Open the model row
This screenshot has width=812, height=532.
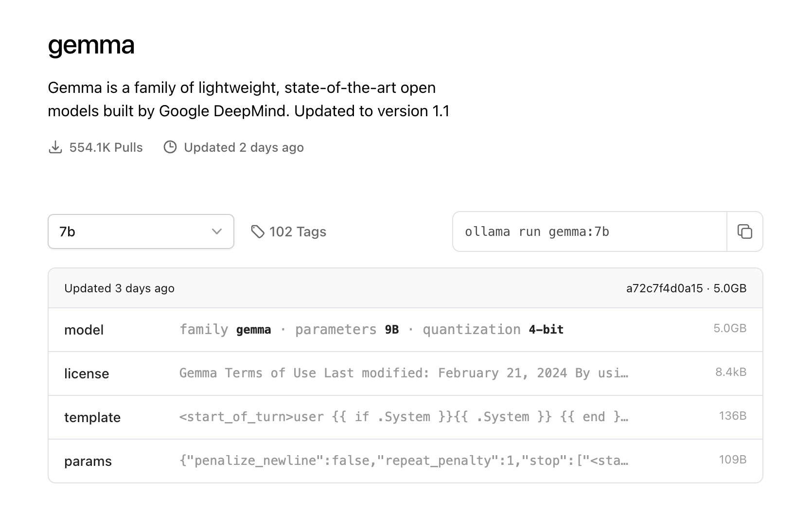click(x=406, y=330)
